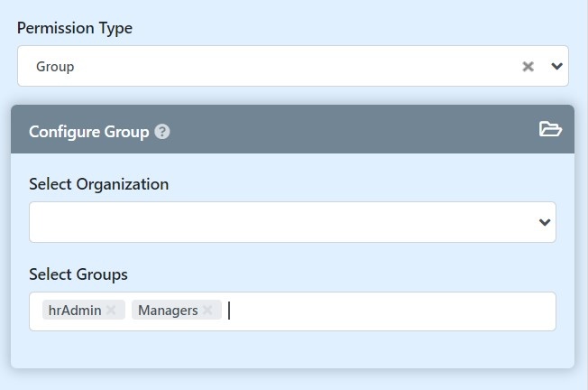Remove the hrAdmin group tag

tap(111, 311)
